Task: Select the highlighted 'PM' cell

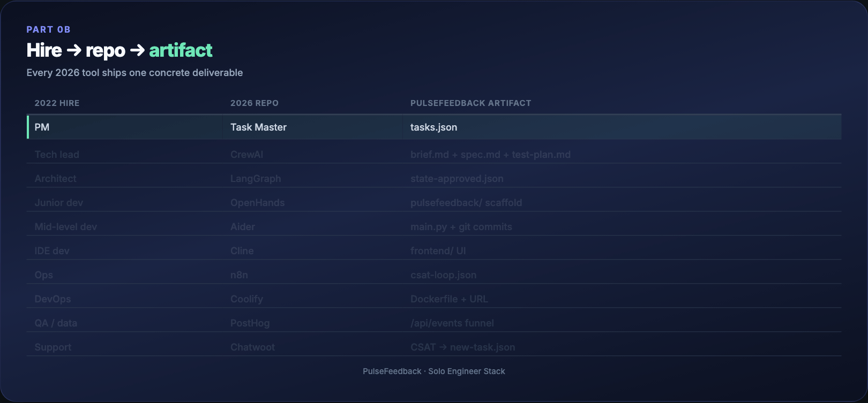Action: 125,127
